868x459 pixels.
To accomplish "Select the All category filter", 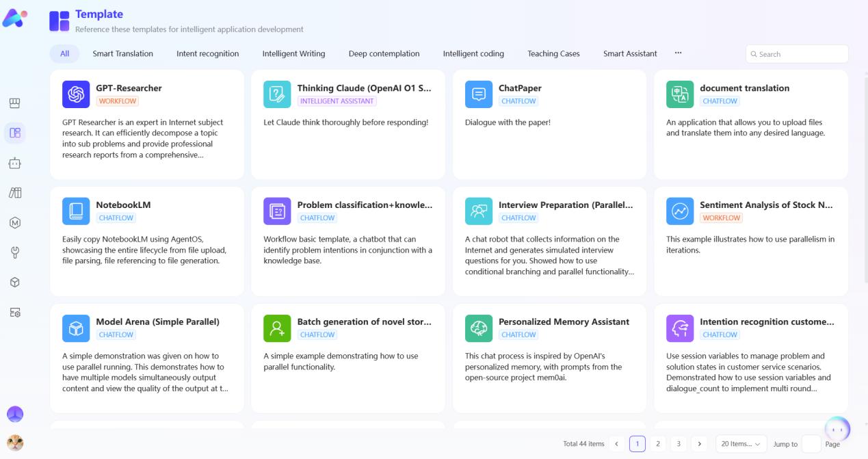I will (x=65, y=53).
